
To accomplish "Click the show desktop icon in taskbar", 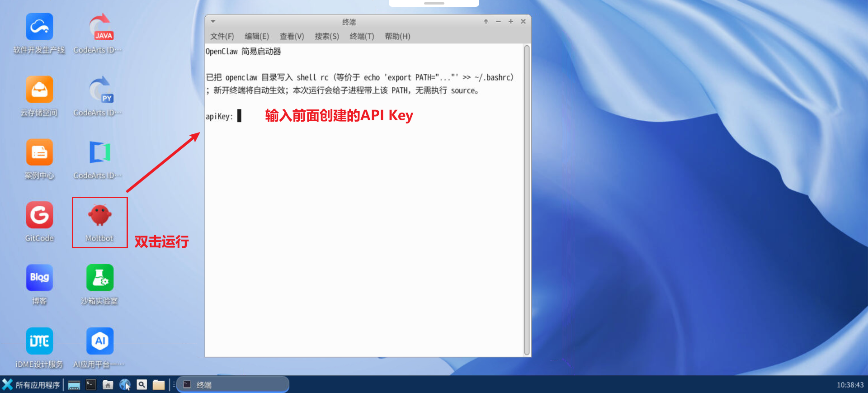I will pos(74,385).
